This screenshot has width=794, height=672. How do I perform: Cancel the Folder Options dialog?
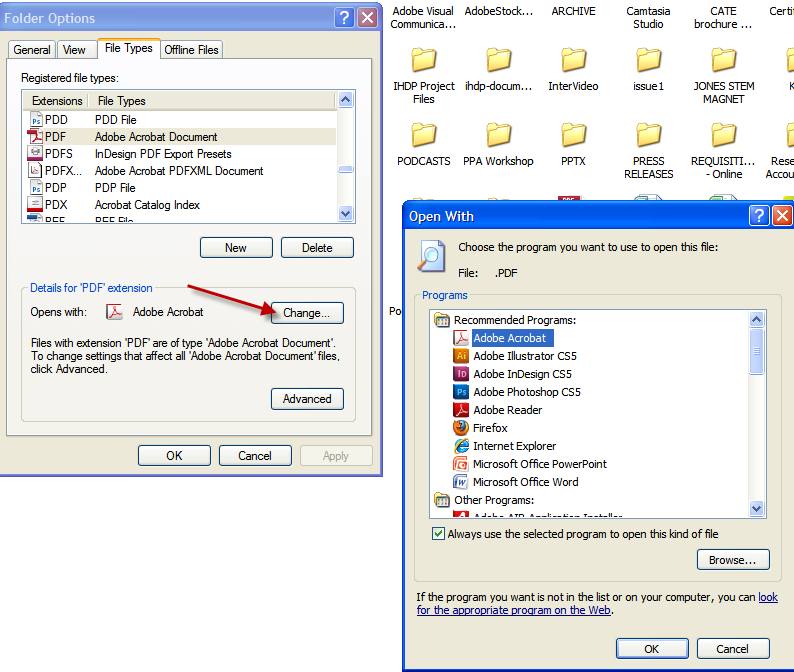coord(255,456)
